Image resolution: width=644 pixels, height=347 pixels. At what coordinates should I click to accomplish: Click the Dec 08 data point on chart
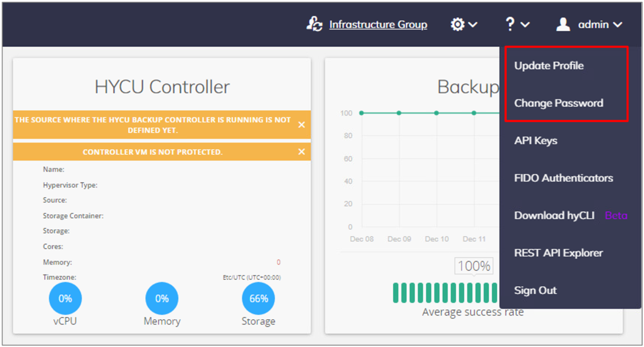pos(362,113)
